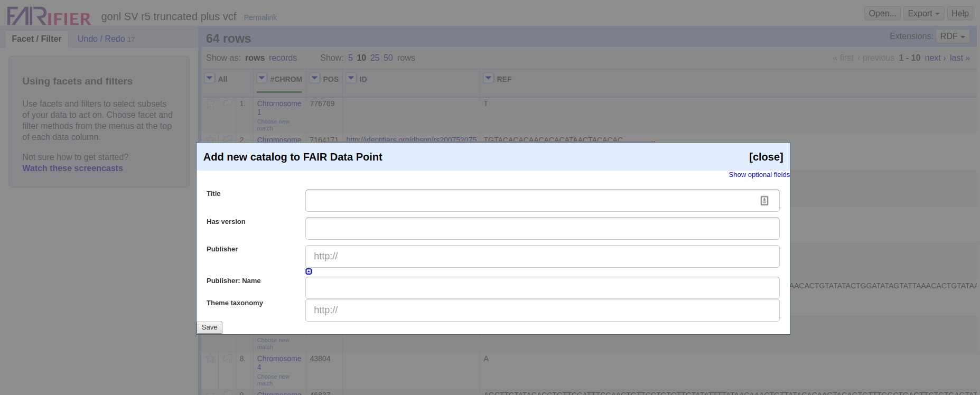This screenshot has width=980, height=395.
Task: Show as rows view
Action: tap(255, 58)
